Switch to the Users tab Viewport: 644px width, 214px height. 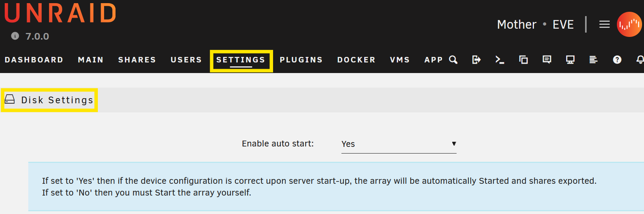186,60
